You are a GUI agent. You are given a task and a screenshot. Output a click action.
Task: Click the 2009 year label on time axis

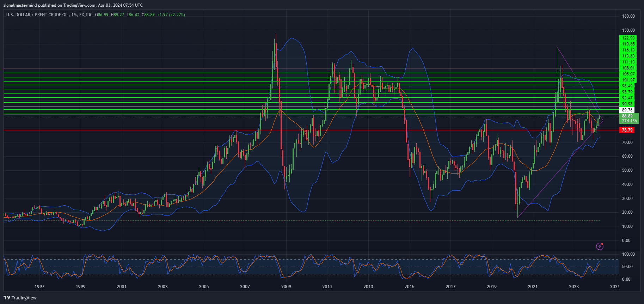pyautogui.click(x=286, y=286)
